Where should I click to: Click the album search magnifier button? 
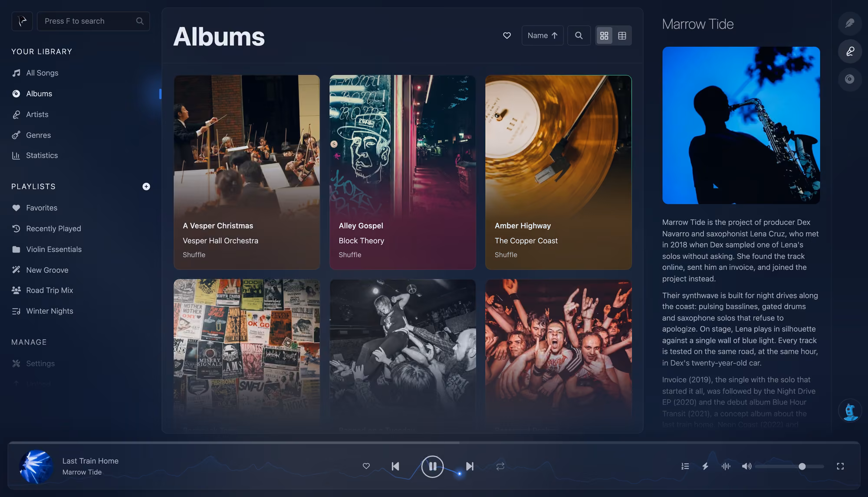tap(579, 36)
